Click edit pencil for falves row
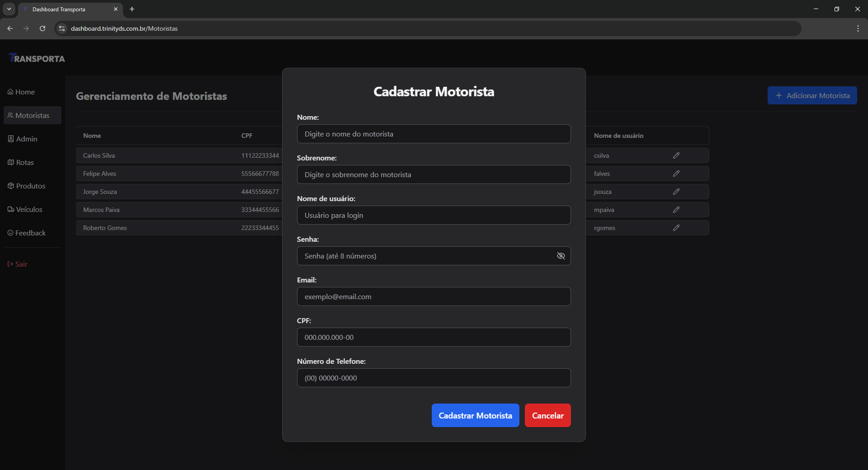Viewport: 868px width, 470px height. (676, 174)
